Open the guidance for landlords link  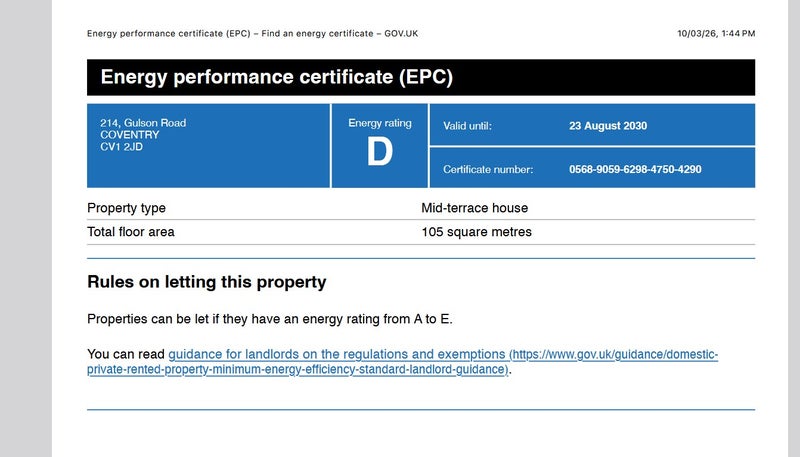tap(340, 355)
